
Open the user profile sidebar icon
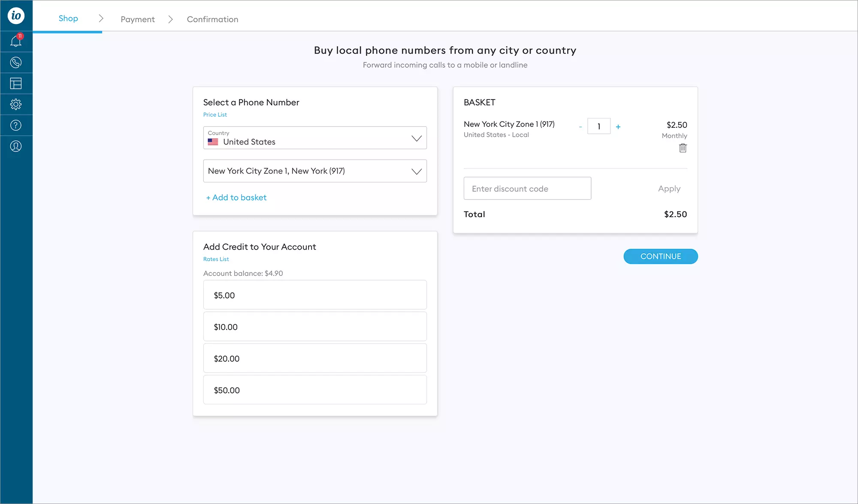(16, 146)
